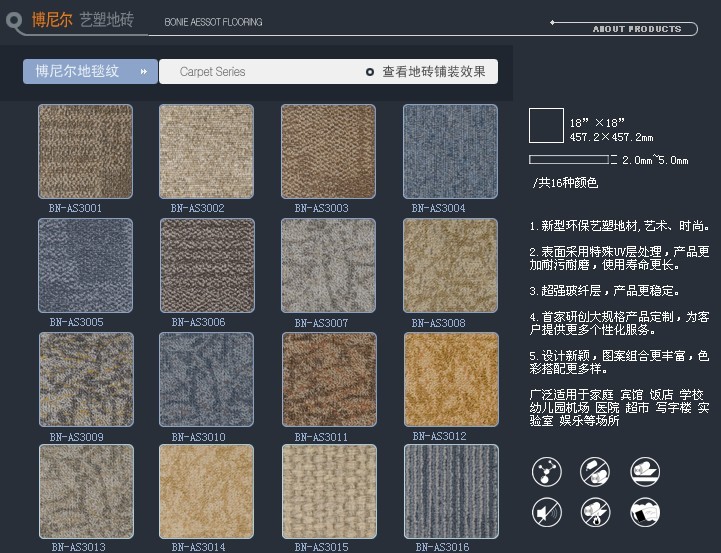
Task: Click the magnifier logo icon beside 博尼尔
Action: 13,19
